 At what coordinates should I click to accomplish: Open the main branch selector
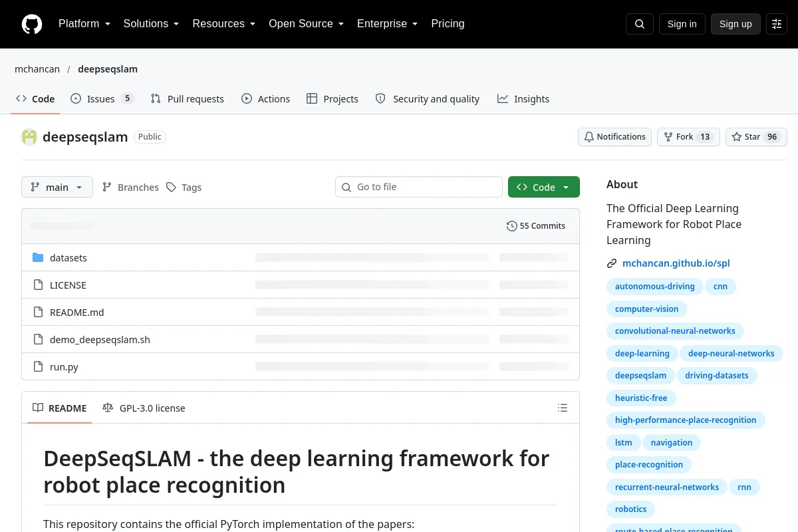tap(57, 188)
